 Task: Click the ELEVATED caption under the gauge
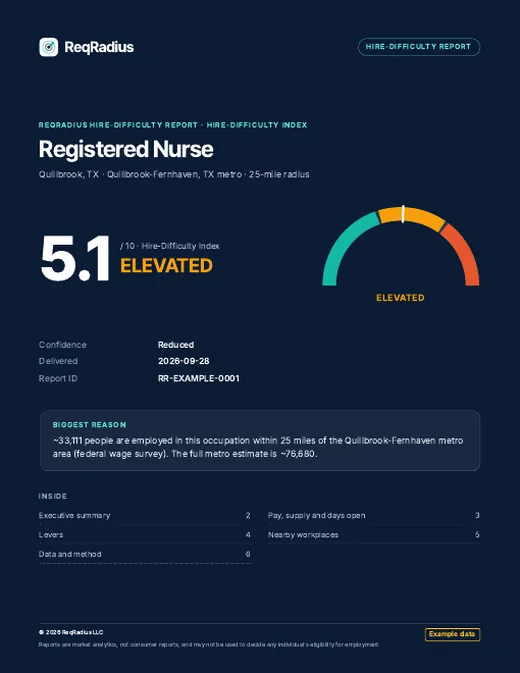point(400,298)
